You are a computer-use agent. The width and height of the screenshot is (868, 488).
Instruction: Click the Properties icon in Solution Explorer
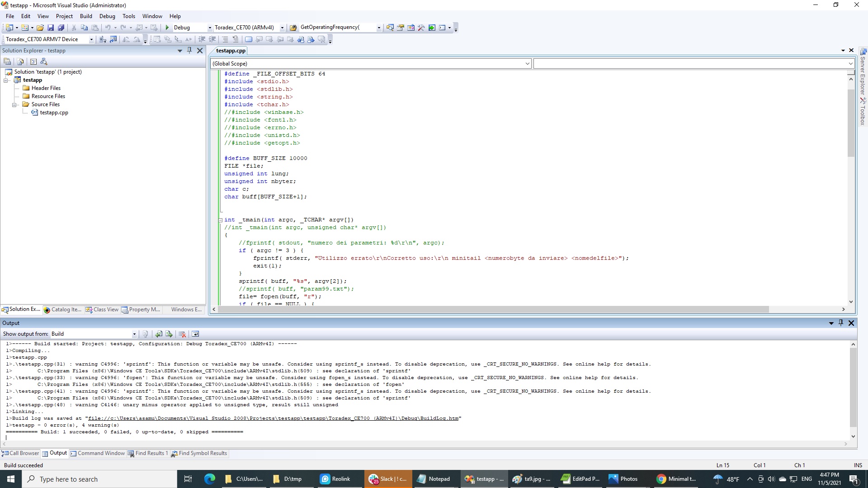click(x=7, y=61)
